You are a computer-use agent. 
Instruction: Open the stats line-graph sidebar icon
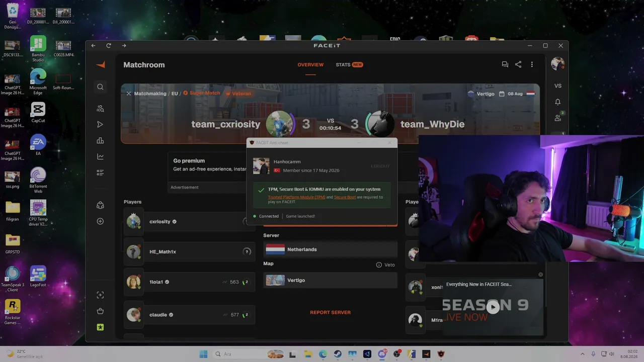(100, 157)
